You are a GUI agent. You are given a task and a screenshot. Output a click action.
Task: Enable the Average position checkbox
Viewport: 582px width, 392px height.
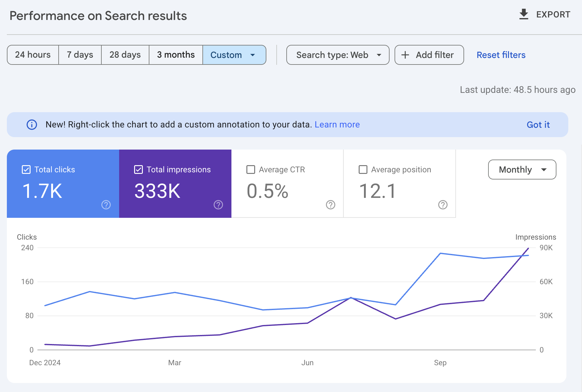click(x=363, y=170)
